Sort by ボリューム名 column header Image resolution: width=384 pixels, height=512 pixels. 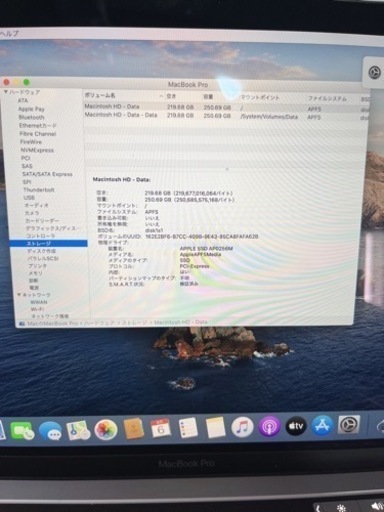tap(100, 96)
